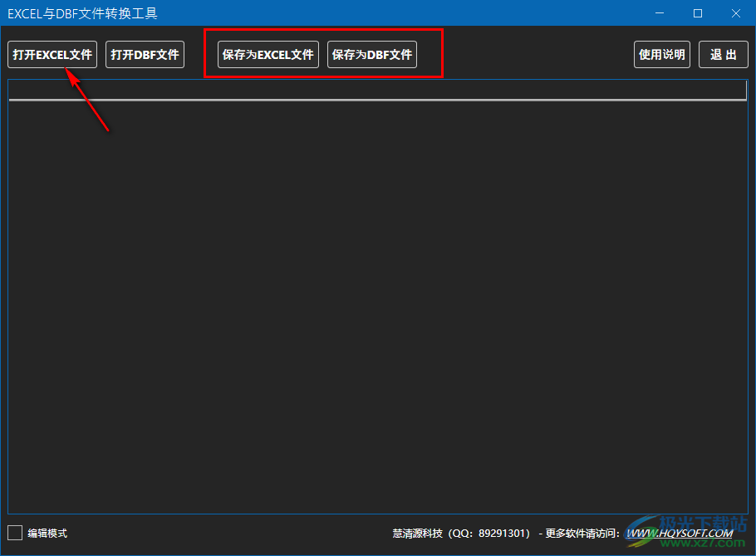Enable the 编辑模式 checkbox
756x556 pixels.
click(15, 533)
